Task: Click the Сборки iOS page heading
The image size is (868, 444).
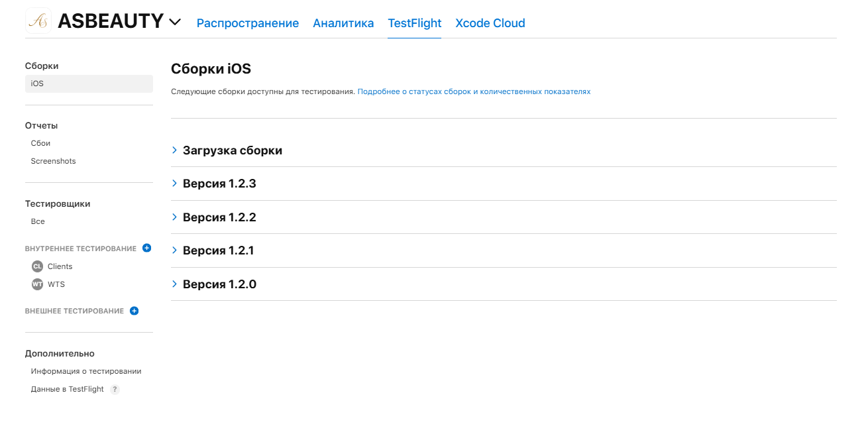Action: tap(211, 69)
